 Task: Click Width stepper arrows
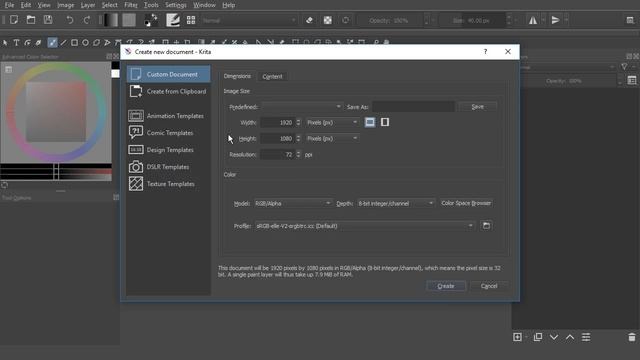click(298, 122)
